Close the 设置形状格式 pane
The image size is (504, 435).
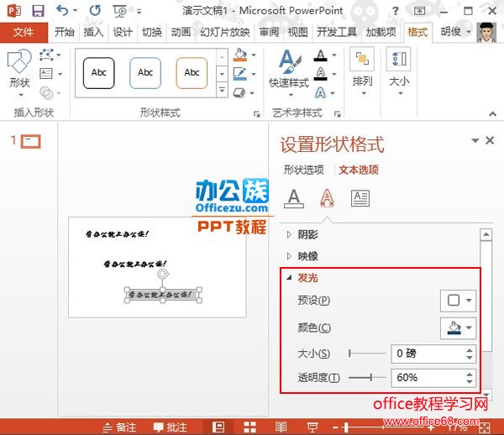tap(490, 140)
